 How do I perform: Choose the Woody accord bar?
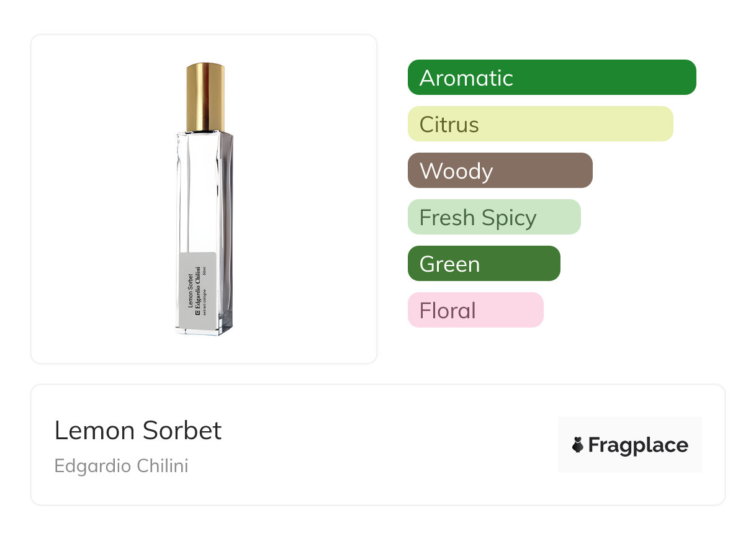500,171
